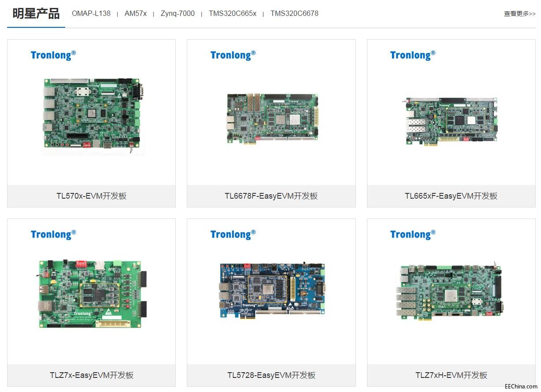Open the TL665xF-EasyEVM board photo

451,121
